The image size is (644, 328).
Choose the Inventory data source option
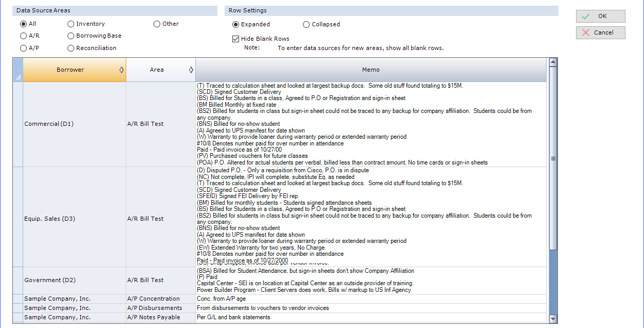tap(71, 24)
